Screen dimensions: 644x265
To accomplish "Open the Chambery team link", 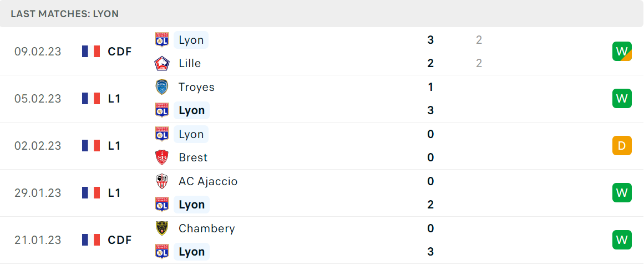I will coord(206,228).
